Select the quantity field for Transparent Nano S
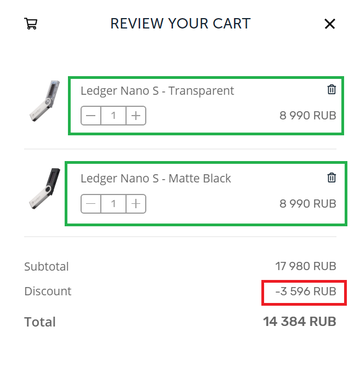 (113, 116)
